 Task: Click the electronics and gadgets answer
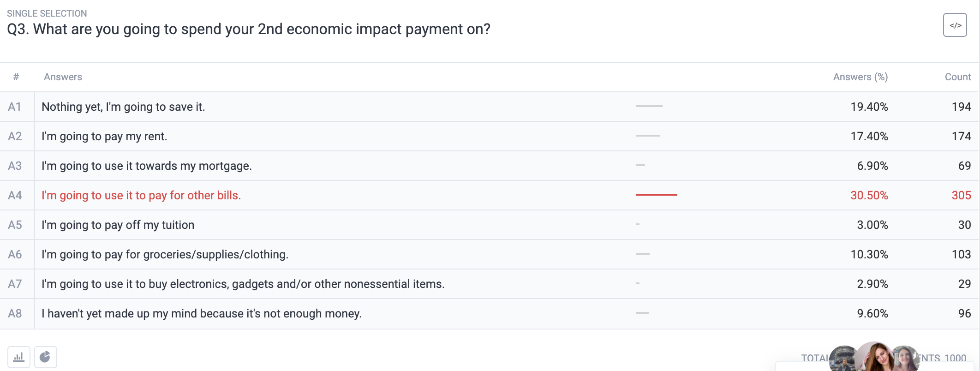(x=243, y=284)
